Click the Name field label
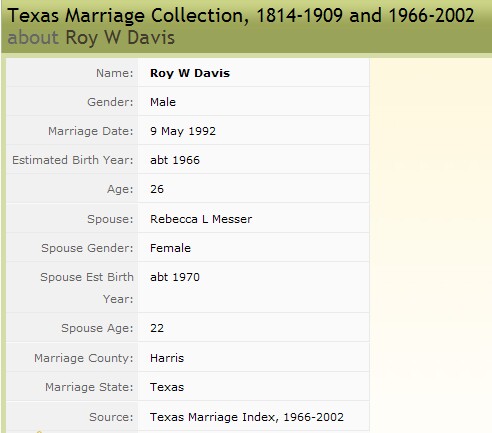 [115, 73]
